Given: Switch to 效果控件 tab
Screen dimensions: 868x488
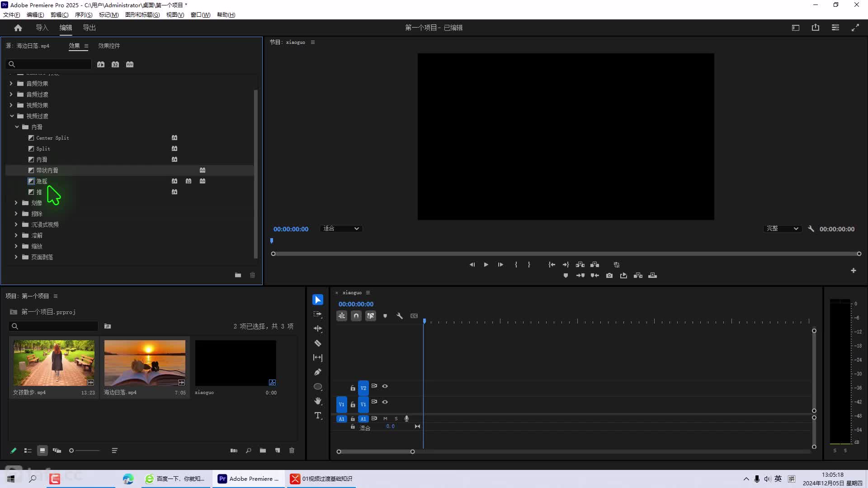Looking at the screenshot, I should 109,46.
